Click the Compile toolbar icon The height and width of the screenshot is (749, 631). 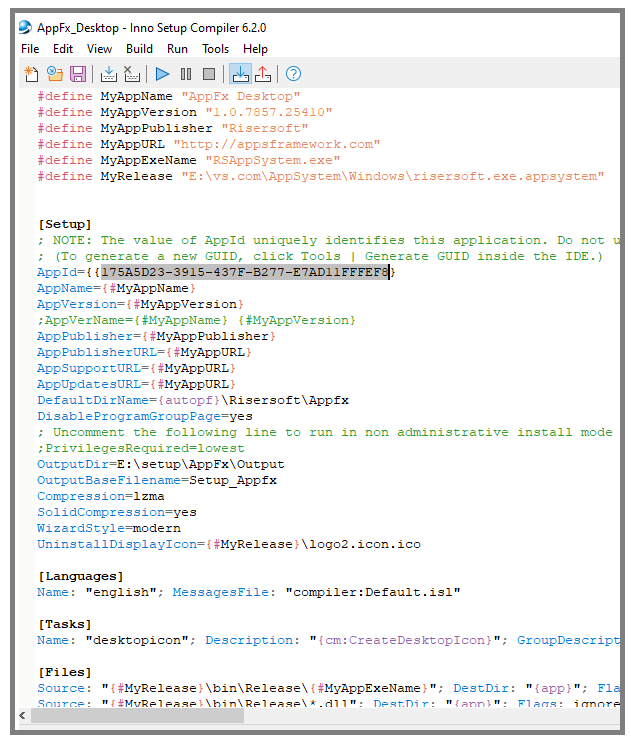pos(109,74)
